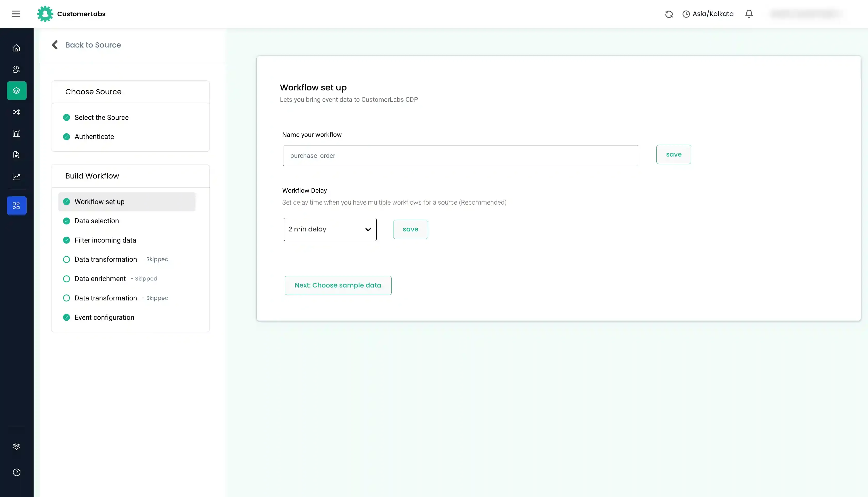
Task: Focus the workflow name input field
Action: [x=460, y=156]
